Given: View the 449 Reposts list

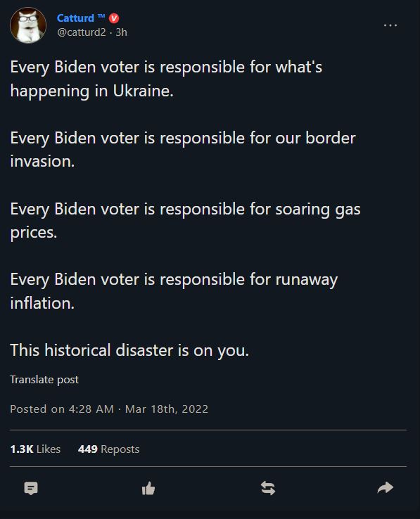Looking at the screenshot, I should 108,449.
